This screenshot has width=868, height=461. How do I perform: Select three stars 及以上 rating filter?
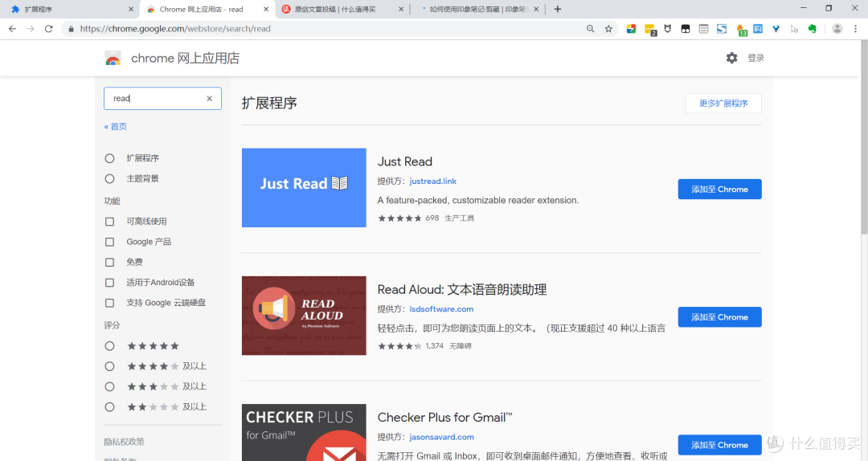(109, 387)
